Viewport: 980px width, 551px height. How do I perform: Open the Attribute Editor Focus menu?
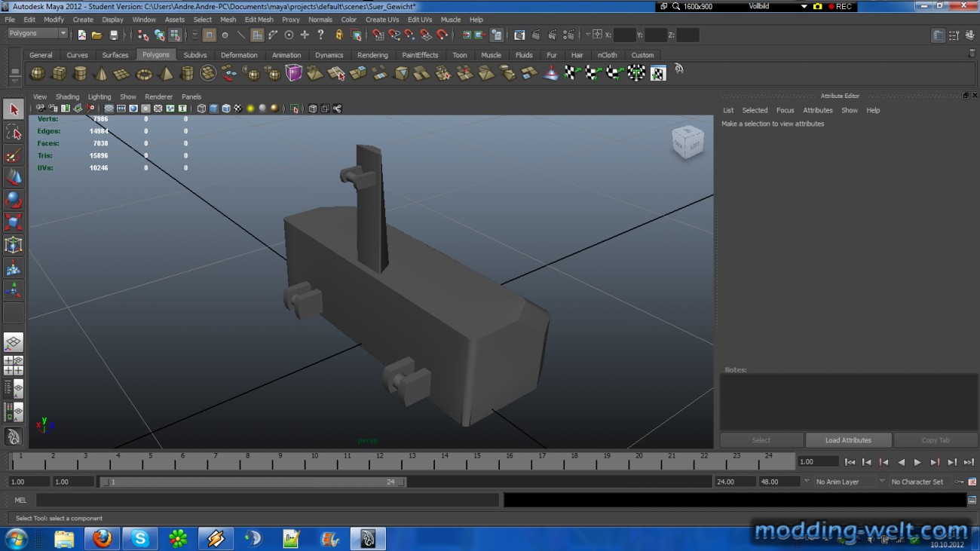tap(785, 110)
